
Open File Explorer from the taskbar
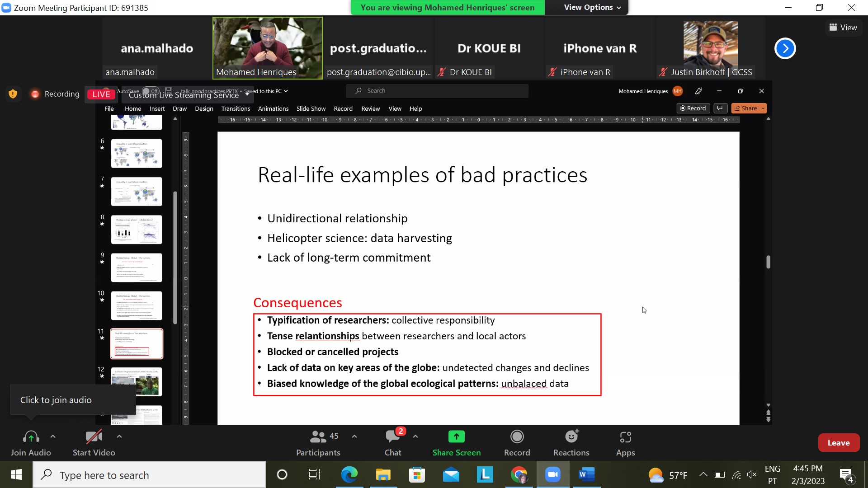tap(383, 474)
